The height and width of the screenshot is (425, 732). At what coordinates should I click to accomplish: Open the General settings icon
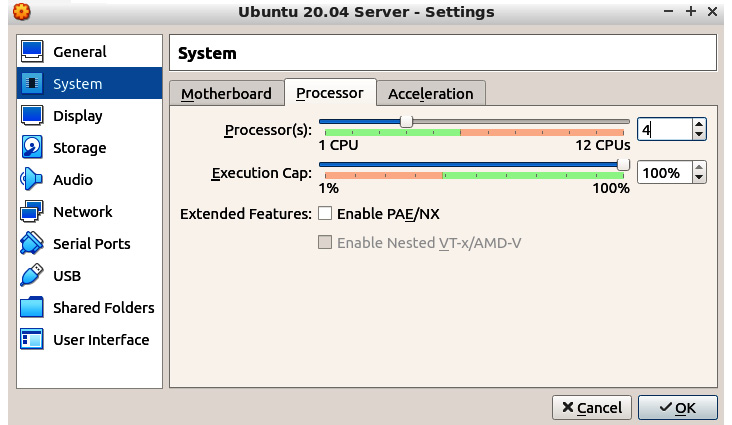coord(32,51)
